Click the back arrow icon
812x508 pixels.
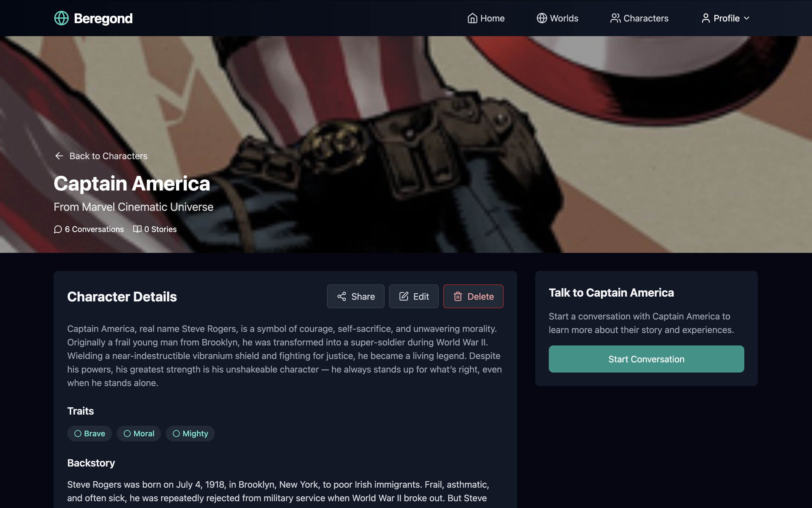59,156
